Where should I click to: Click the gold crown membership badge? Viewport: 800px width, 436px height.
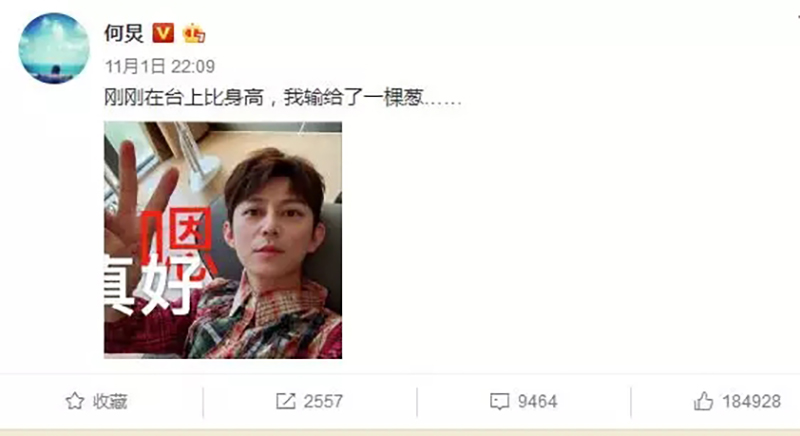[x=193, y=33]
